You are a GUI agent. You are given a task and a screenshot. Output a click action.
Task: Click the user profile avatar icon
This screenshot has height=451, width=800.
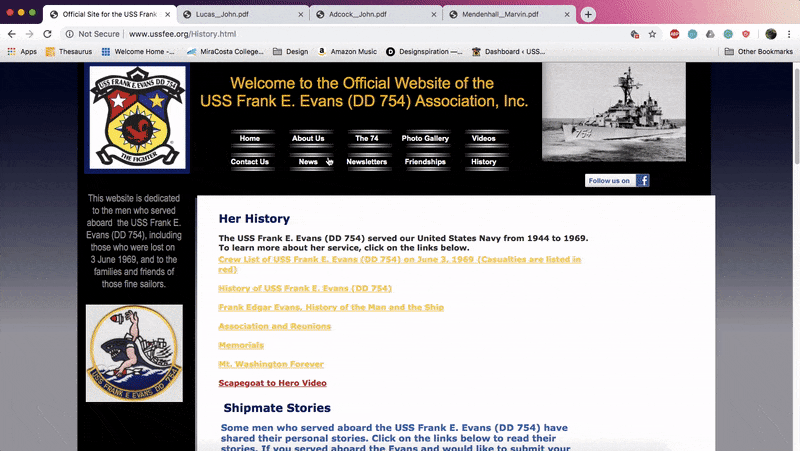pos(771,34)
